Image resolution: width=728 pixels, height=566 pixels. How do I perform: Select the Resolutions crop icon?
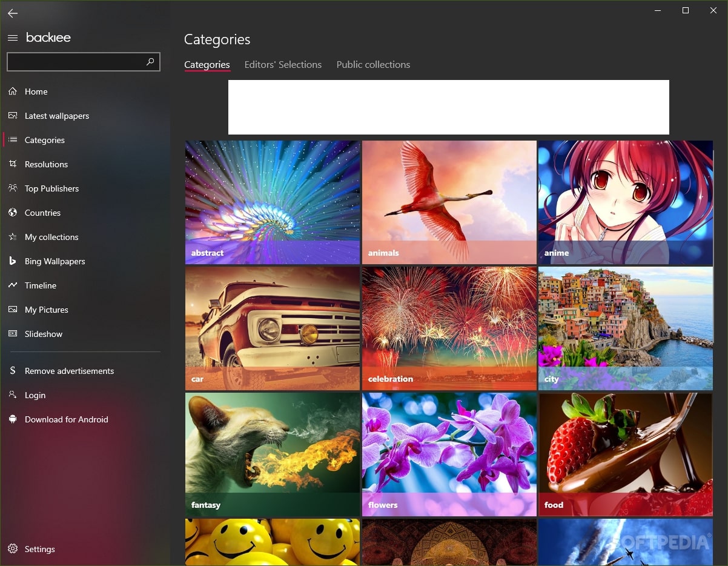[13, 164]
